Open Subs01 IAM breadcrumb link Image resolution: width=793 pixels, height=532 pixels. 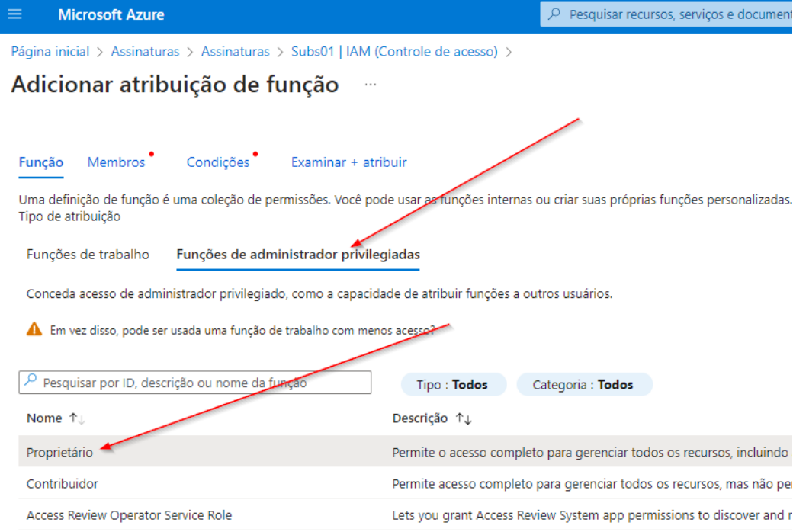394,52
